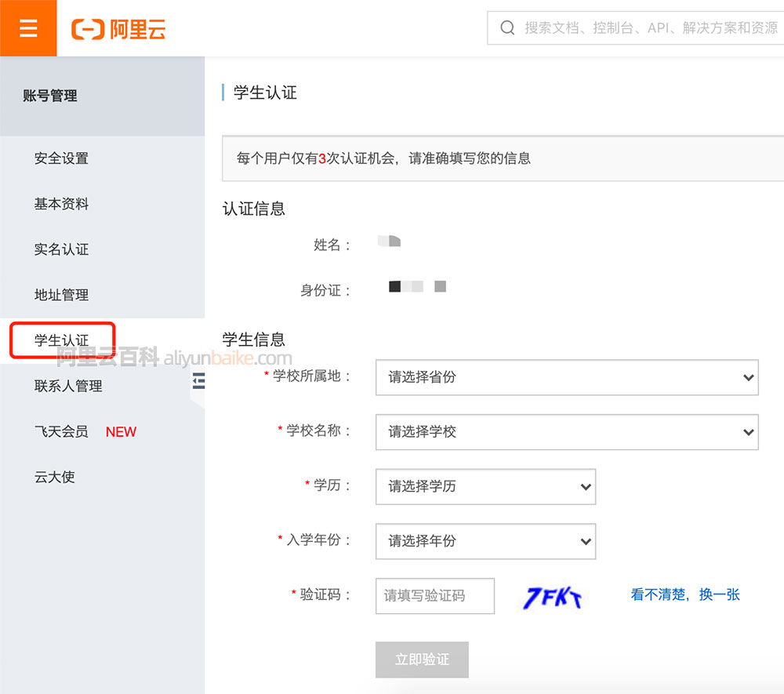784x694 pixels.
Task: Click the 认证信息 section heading
Action: (253, 209)
